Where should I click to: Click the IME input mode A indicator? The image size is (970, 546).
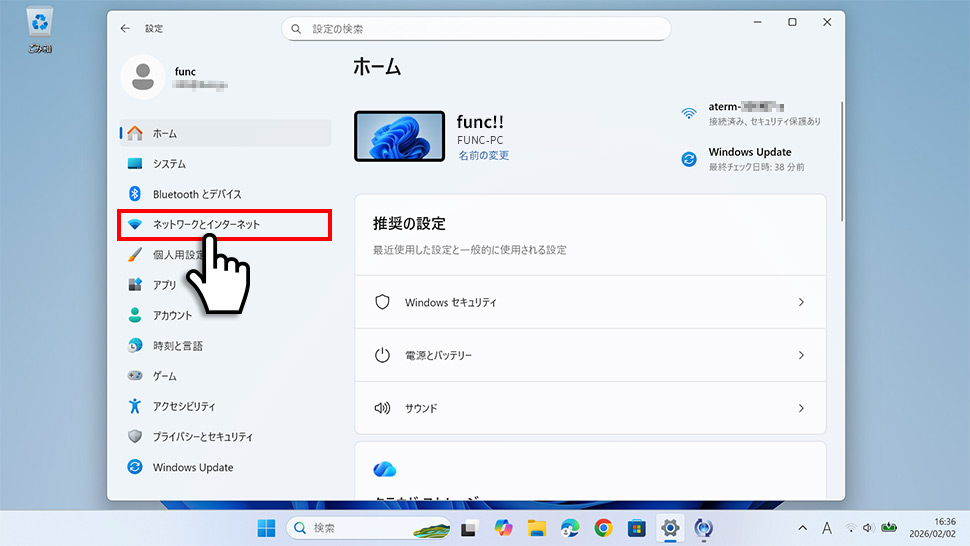(x=826, y=528)
